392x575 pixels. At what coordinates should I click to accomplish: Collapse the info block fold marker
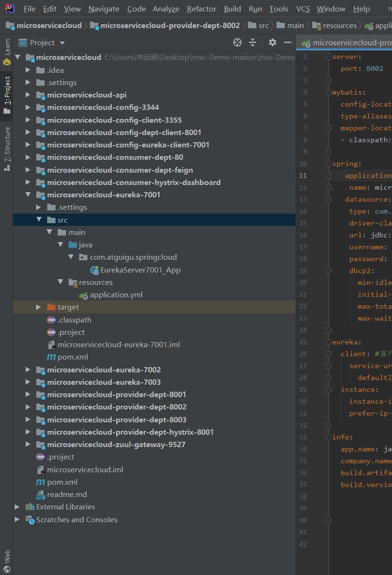pos(328,437)
